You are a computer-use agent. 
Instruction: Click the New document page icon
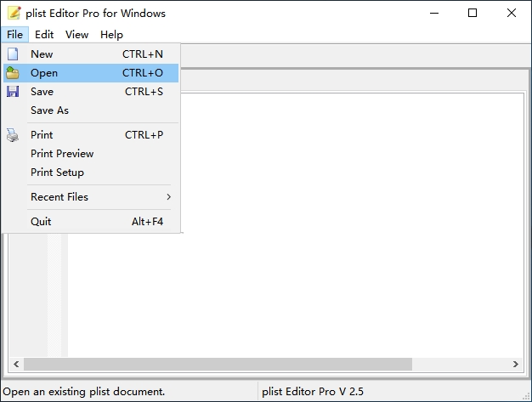click(x=13, y=54)
